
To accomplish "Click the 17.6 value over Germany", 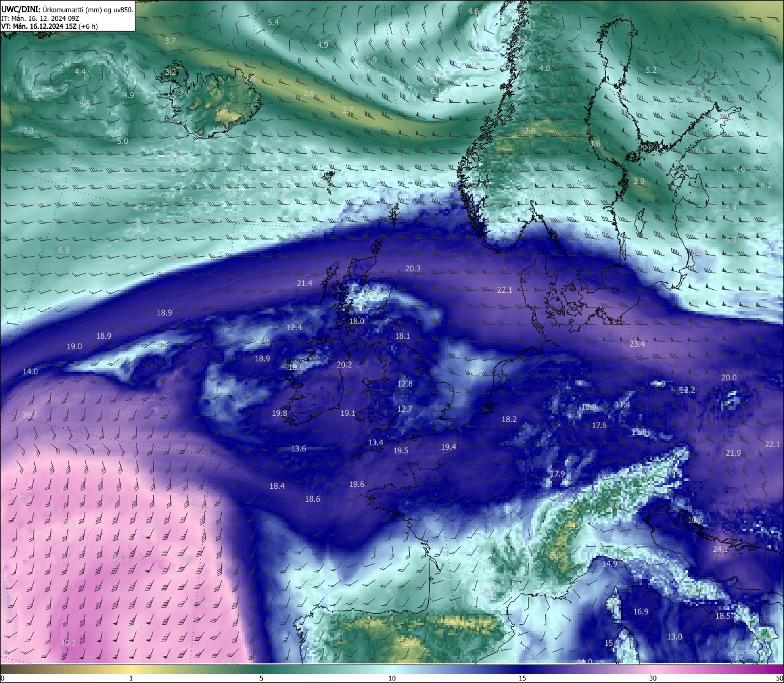I will click(599, 425).
